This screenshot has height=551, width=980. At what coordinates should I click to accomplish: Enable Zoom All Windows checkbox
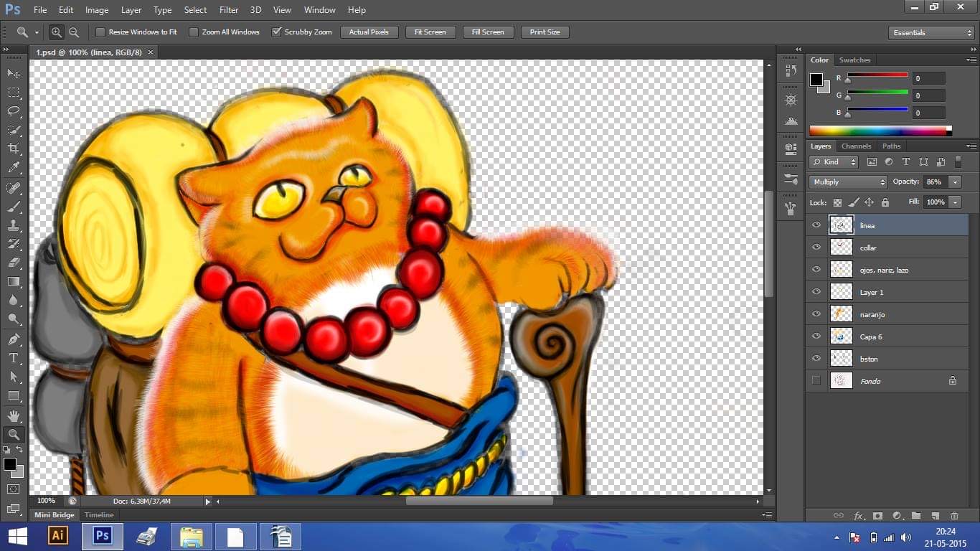[x=194, y=32]
